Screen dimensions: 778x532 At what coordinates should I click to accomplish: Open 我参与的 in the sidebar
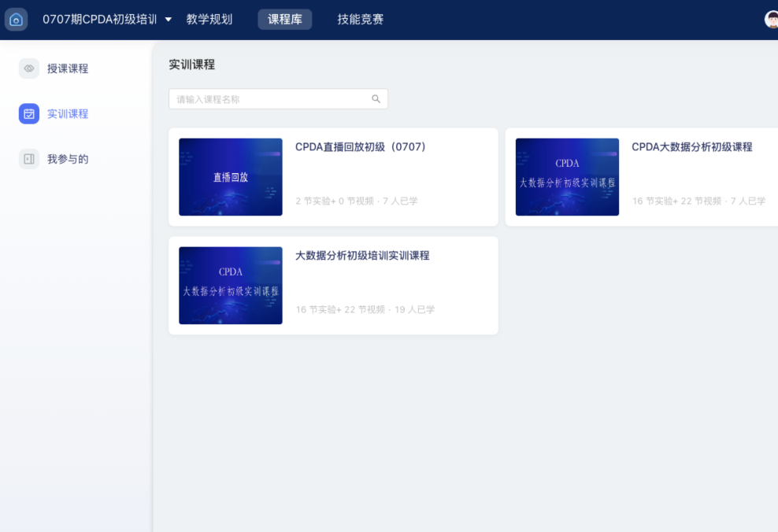68,159
